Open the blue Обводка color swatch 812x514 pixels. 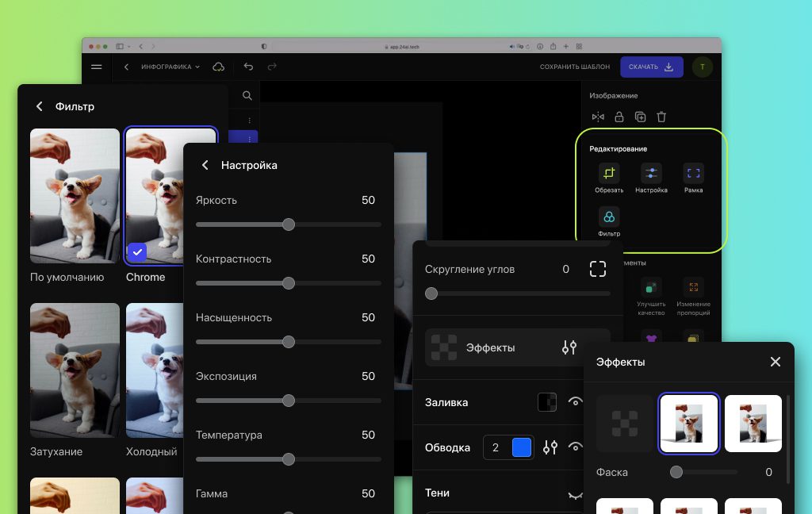click(x=522, y=447)
